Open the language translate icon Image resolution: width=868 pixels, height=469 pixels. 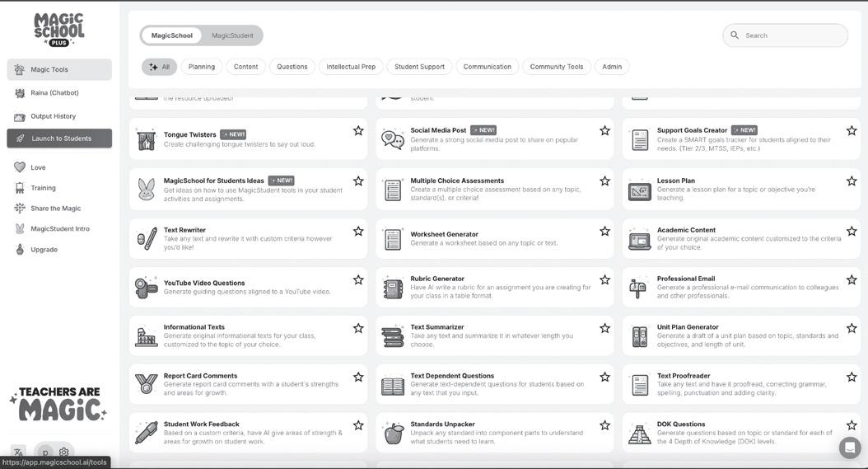click(x=19, y=452)
